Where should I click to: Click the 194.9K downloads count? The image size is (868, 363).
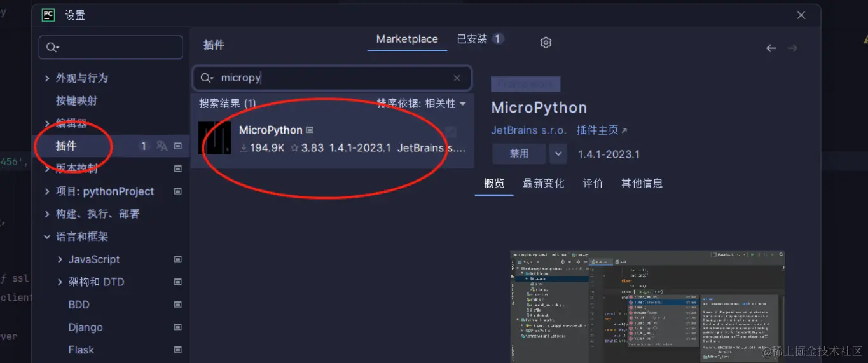(261, 148)
